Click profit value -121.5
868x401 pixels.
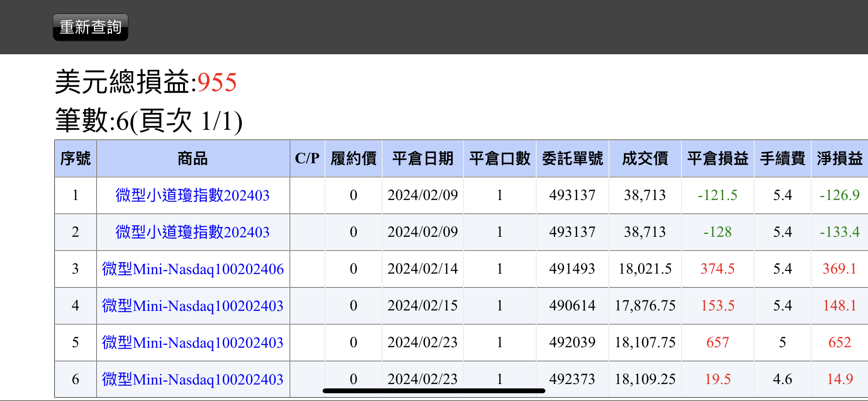717,195
